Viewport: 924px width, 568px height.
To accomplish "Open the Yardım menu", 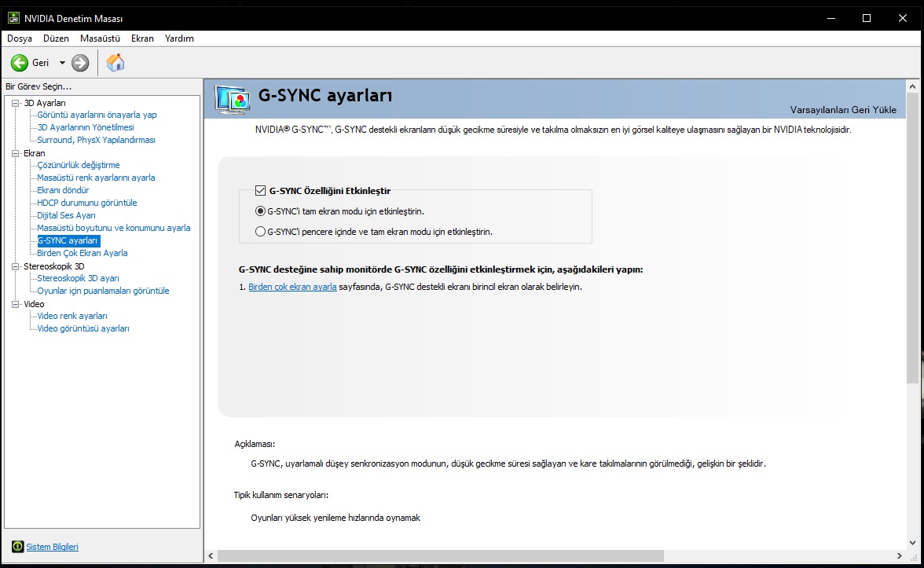I will click(x=179, y=38).
